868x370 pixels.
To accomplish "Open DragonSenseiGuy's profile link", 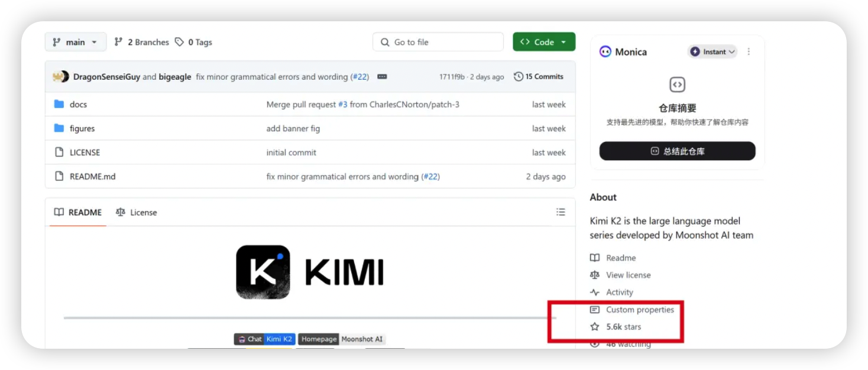I will click(x=106, y=77).
